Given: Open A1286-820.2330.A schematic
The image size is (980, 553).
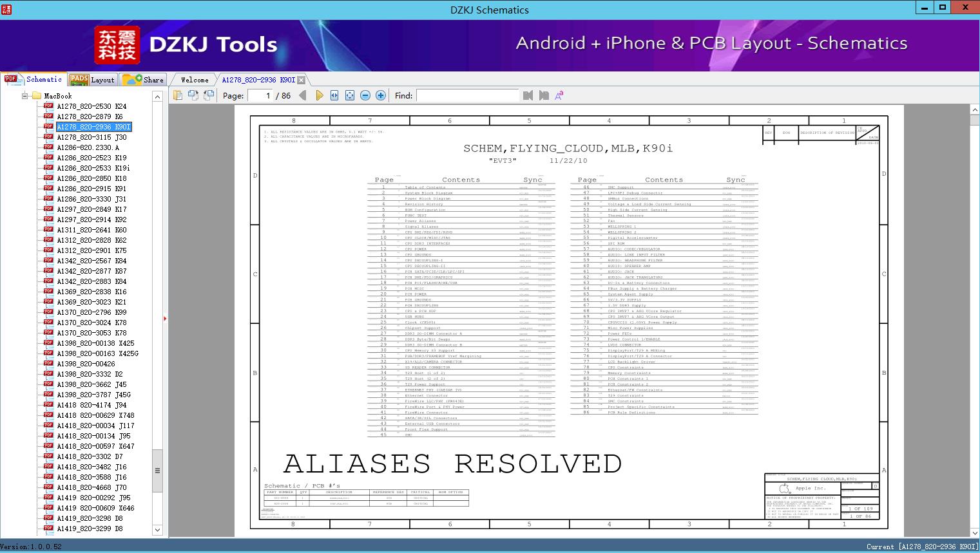Looking at the screenshot, I should point(88,147).
